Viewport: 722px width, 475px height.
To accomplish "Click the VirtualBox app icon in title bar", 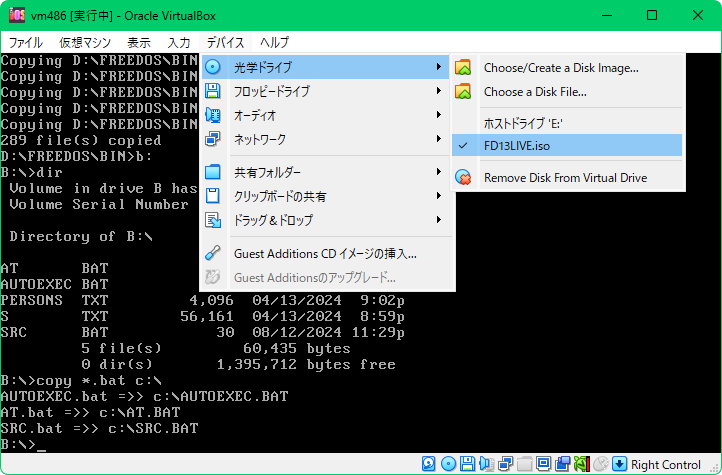I will coord(16,15).
